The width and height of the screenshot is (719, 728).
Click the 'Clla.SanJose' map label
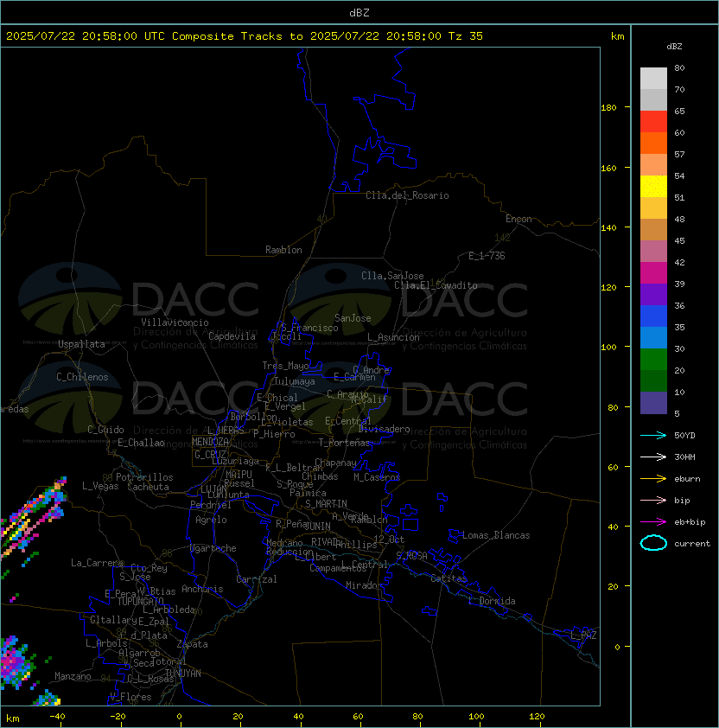[392, 276]
